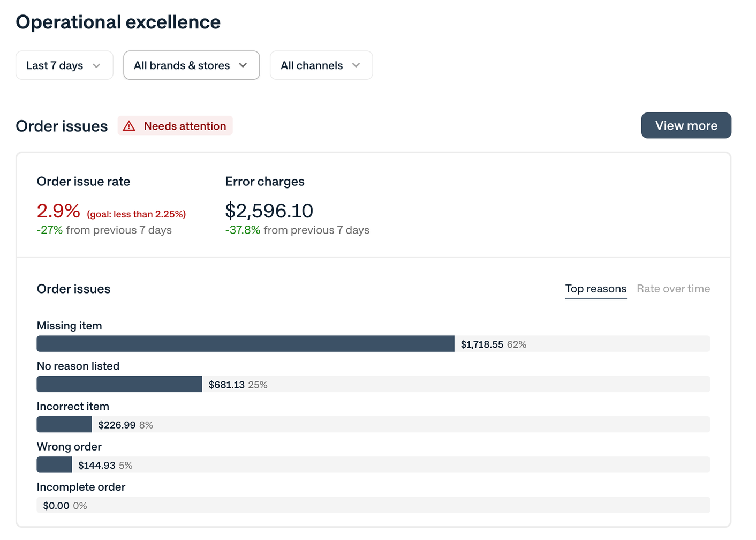Switch to the Top reasons tab
The image size is (756, 540).
[x=595, y=289]
